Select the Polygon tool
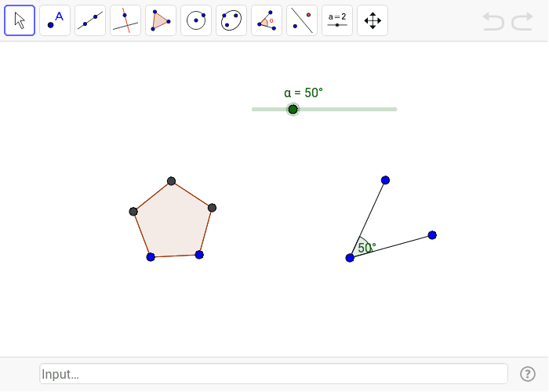The height and width of the screenshot is (392, 549). [x=161, y=20]
